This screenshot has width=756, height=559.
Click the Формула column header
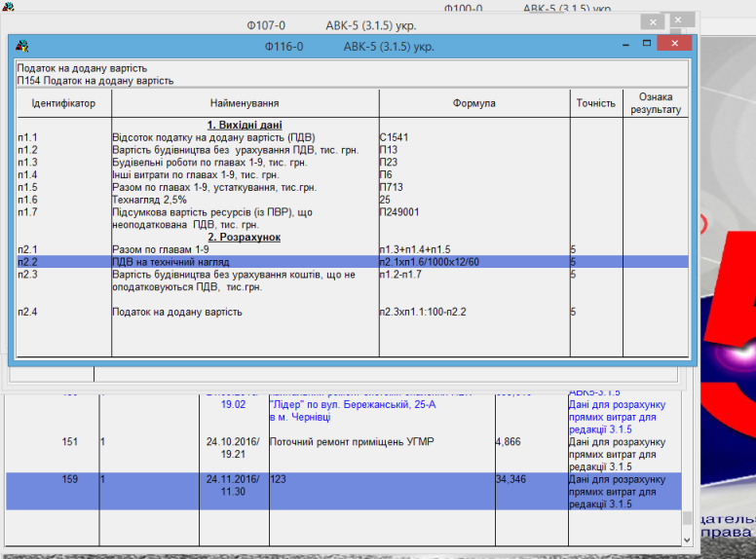[473, 103]
